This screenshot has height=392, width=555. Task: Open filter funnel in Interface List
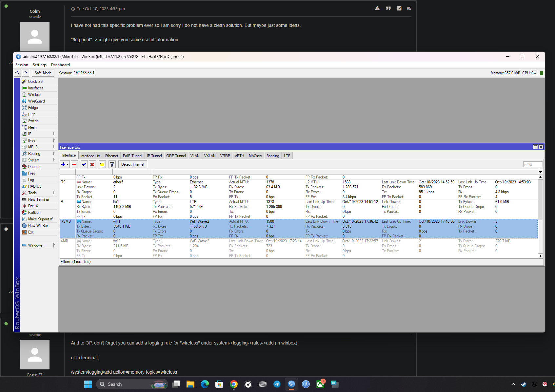click(x=112, y=164)
